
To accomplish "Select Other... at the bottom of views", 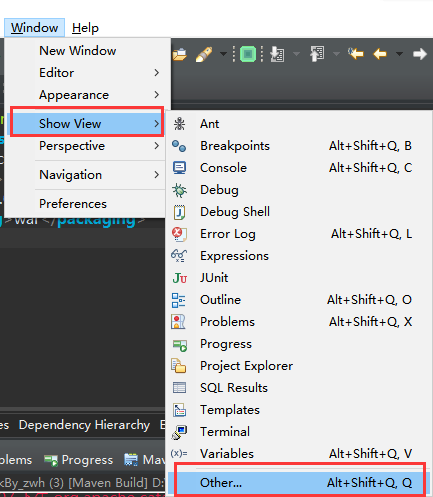I will point(298,482).
